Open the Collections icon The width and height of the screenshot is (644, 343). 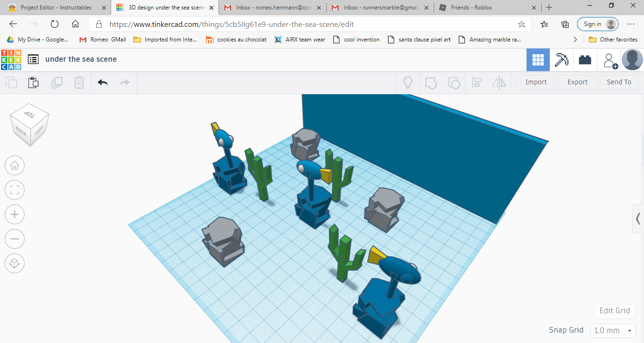565,24
